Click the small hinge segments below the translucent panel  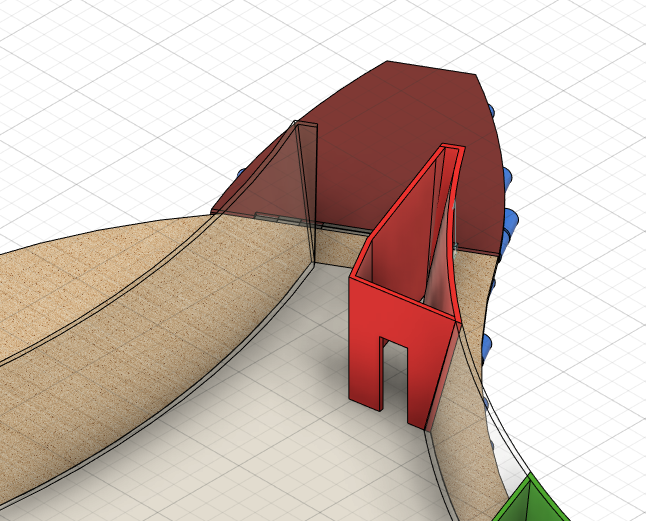click(x=268, y=215)
